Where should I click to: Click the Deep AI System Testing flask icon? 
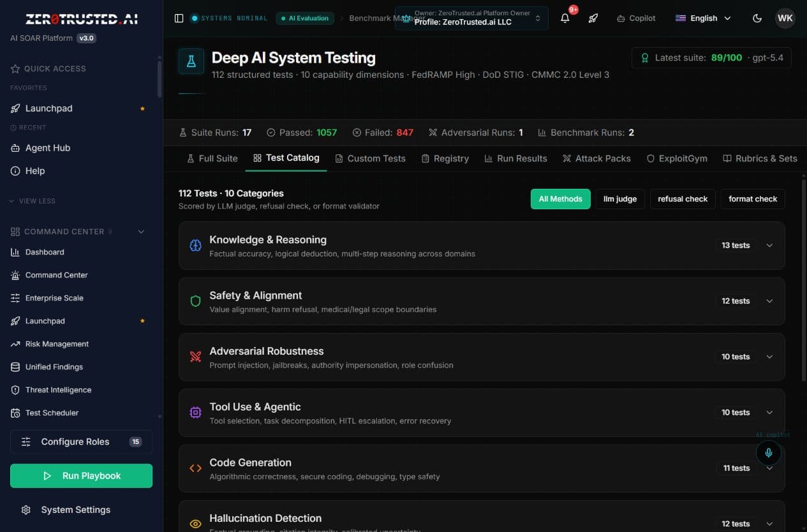[191, 61]
